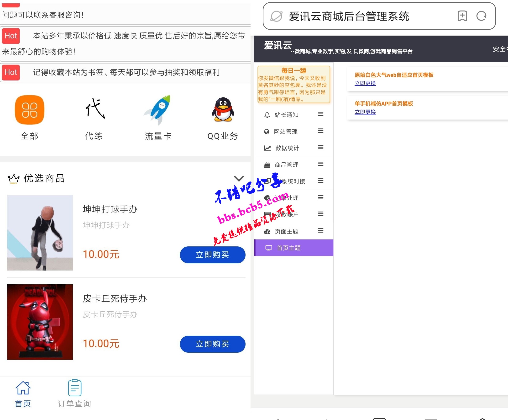The height and width of the screenshot is (420, 508).
Task: Collapse the 优选商品 section chevron
Action: [239, 179]
